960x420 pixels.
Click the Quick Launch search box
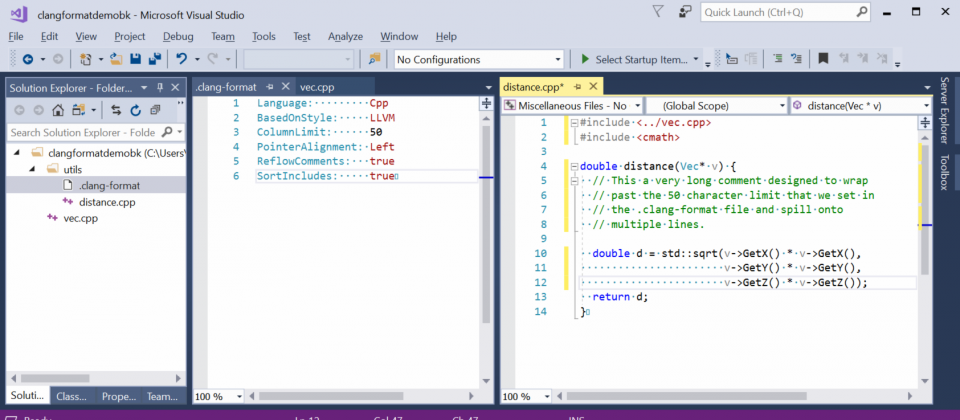click(x=786, y=12)
